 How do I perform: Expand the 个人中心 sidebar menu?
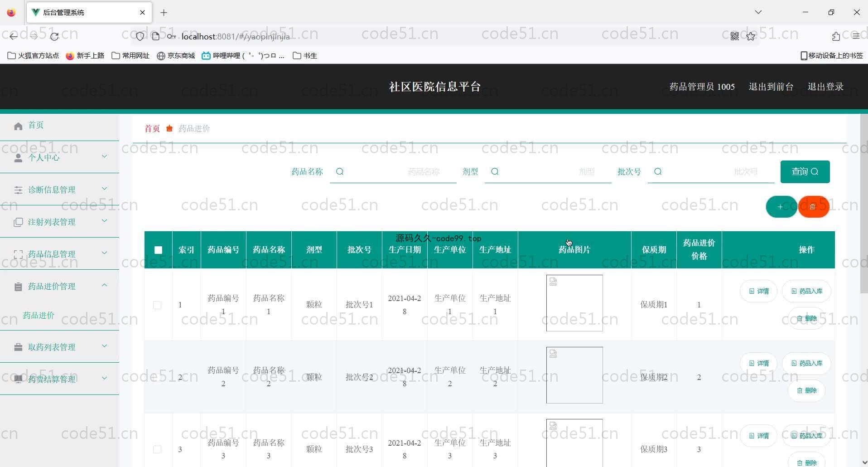tap(59, 157)
